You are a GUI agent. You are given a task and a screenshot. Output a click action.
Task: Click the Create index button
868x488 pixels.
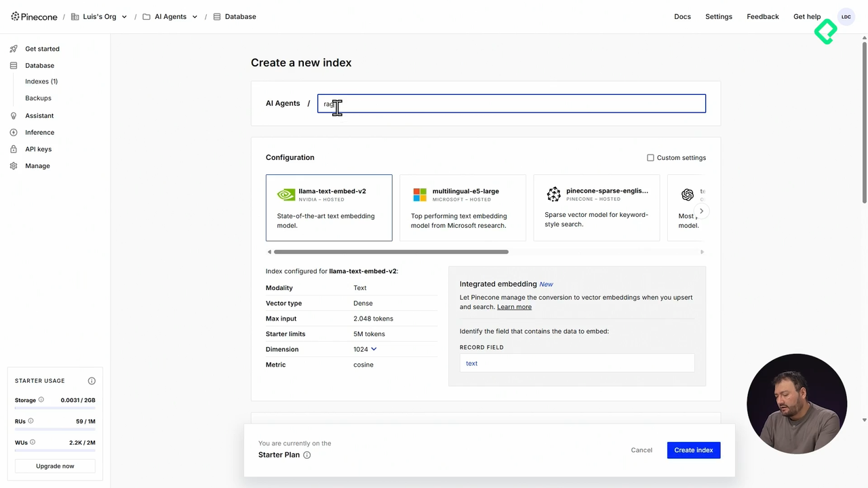coord(693,450)
